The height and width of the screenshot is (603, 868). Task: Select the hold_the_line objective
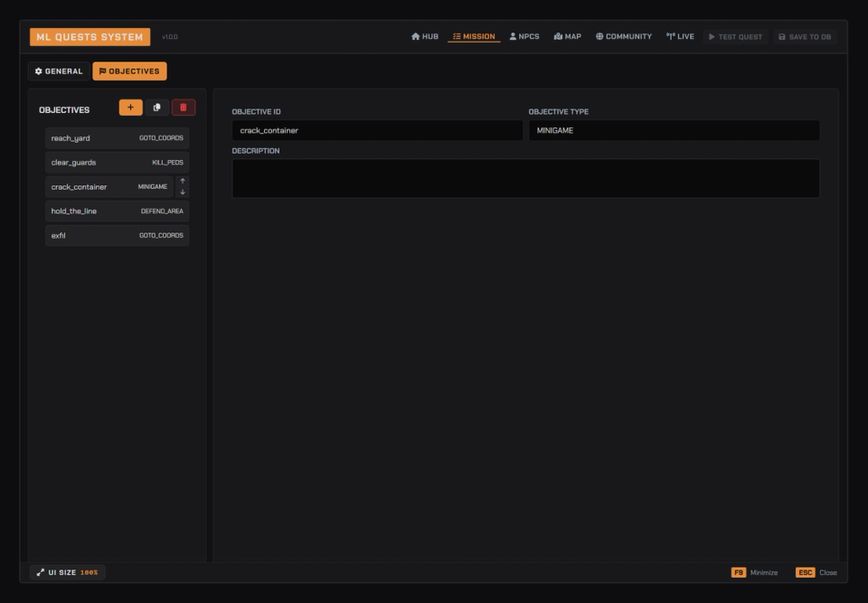[118, 211]
